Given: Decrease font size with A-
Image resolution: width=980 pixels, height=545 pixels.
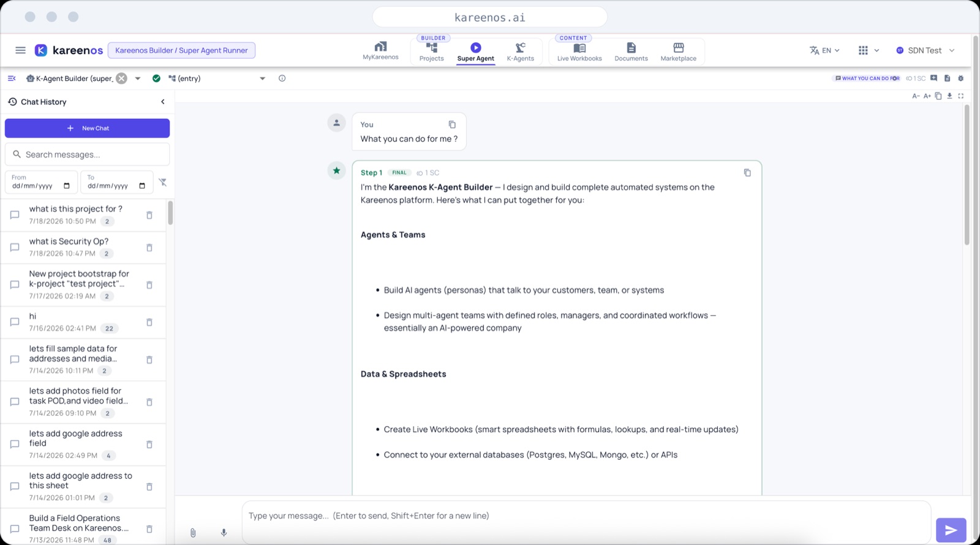Looking at the screenshot, I should pos(916,96).
